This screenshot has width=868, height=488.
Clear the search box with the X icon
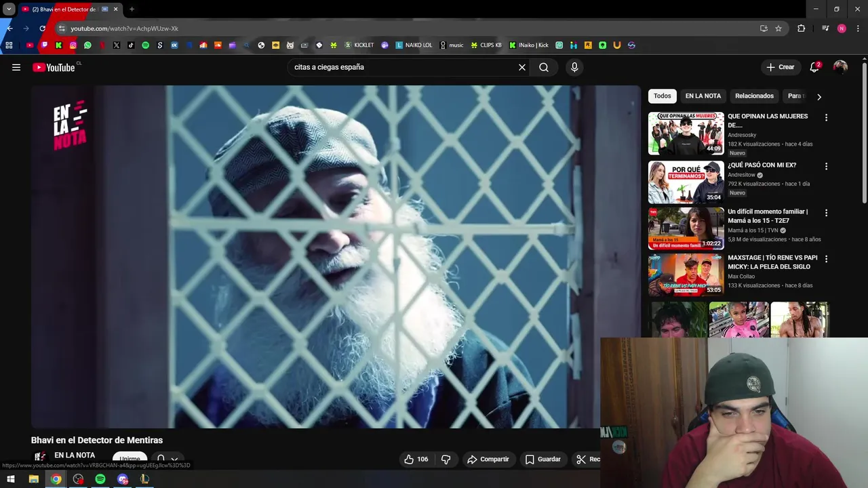click(x=522, y=67)
